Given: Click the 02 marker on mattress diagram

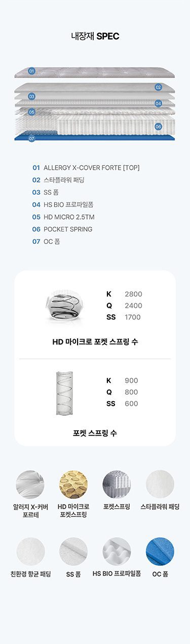Looking at the screenshot, I should pos(158,87).
